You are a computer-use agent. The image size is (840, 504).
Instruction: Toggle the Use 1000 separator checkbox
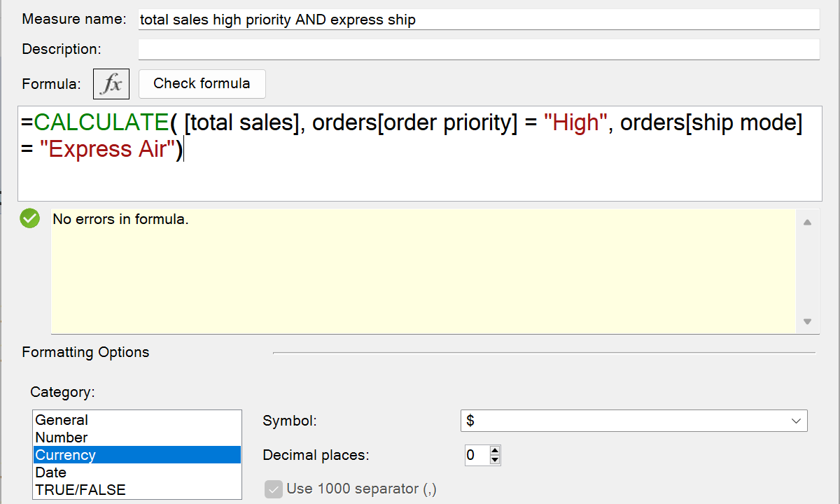click(273, 489)
